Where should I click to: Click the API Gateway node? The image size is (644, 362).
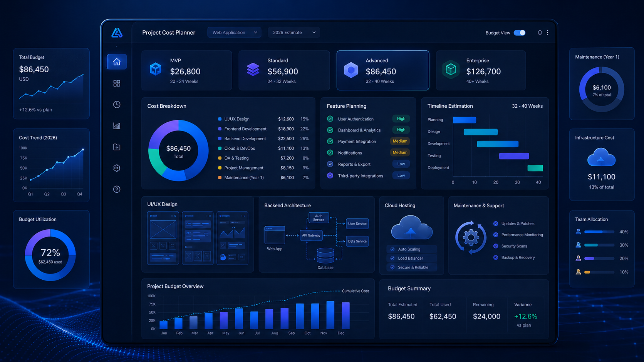(311, 235)
